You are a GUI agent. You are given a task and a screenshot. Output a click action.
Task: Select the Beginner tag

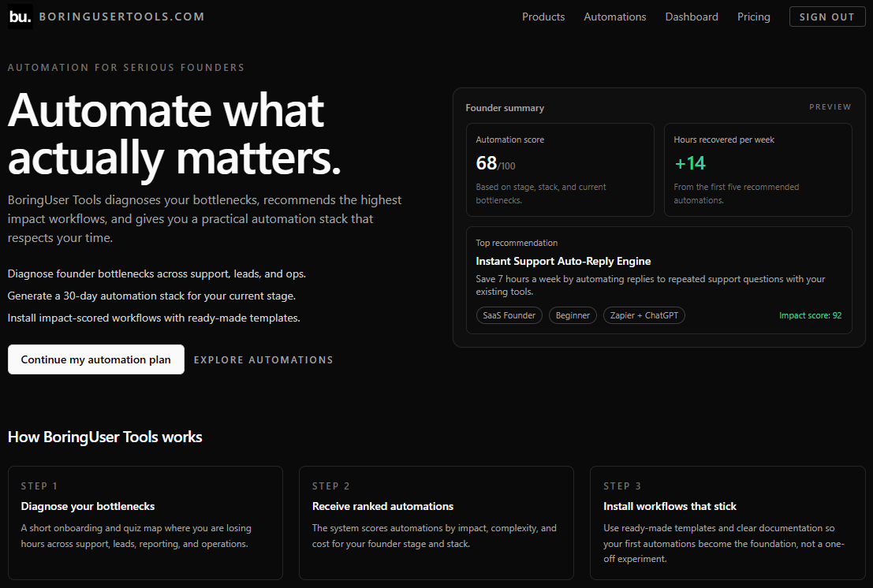click(573, 315)
